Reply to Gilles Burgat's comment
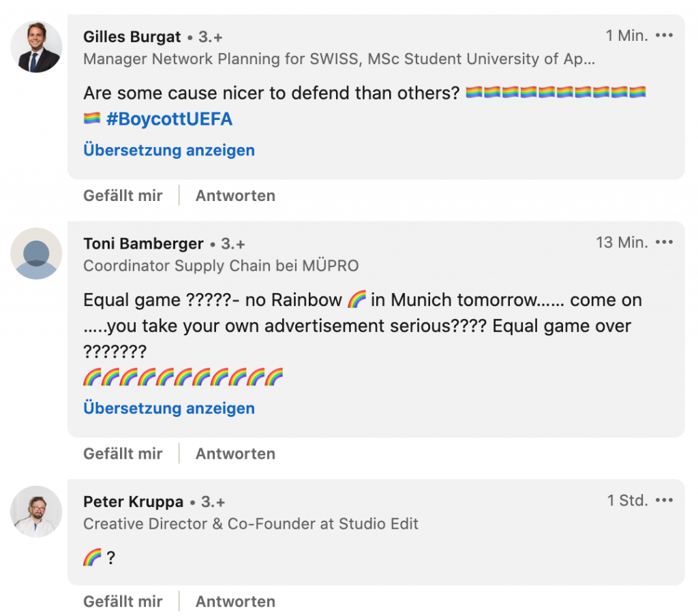The width and height of the screenshot is (698, 616). coord(235,196)
